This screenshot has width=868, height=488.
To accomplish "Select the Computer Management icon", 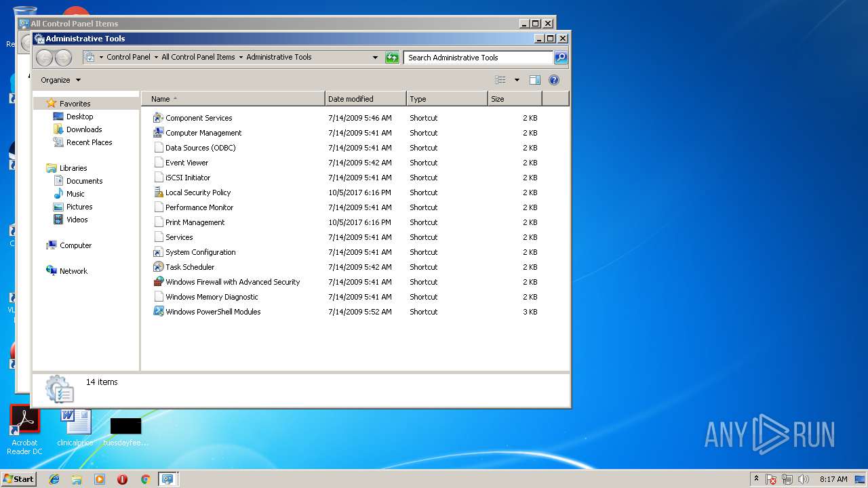I will [x=158, y=133].
